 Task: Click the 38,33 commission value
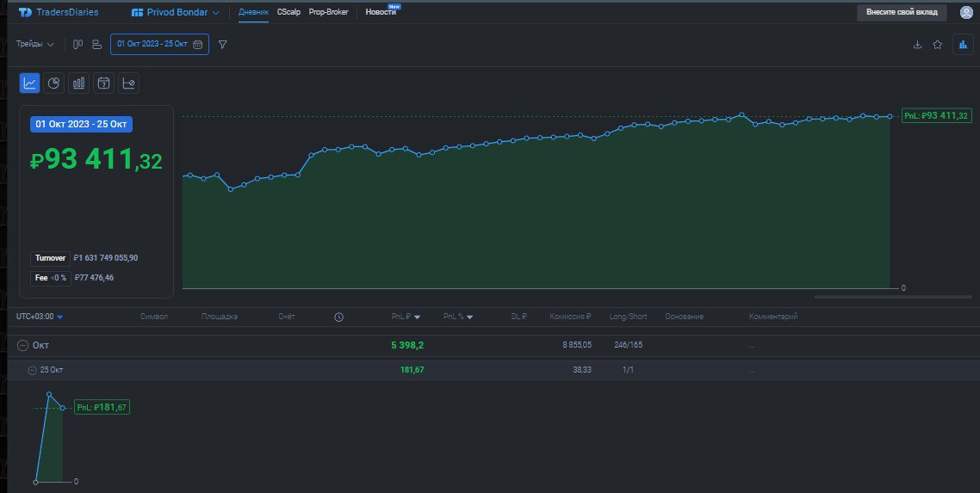tap(582, 370)
